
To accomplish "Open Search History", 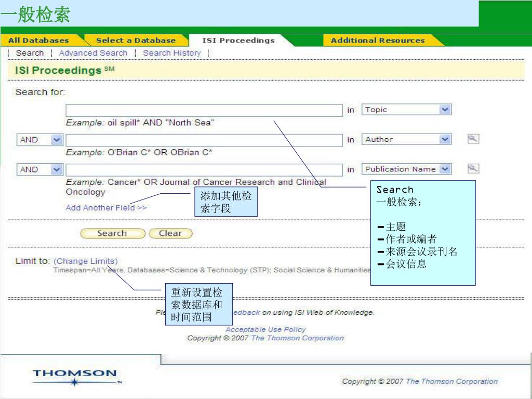I will [x=171, y=53].
